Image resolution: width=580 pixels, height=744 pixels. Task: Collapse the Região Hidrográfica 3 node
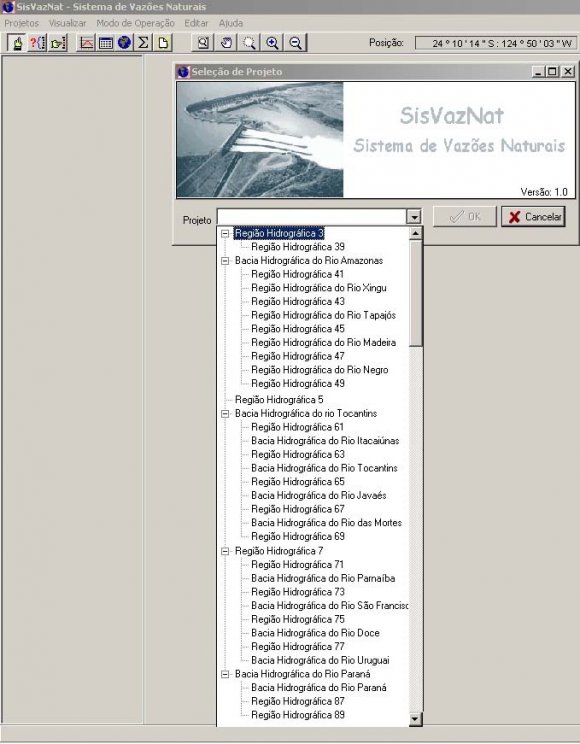(x=225, y=233)
